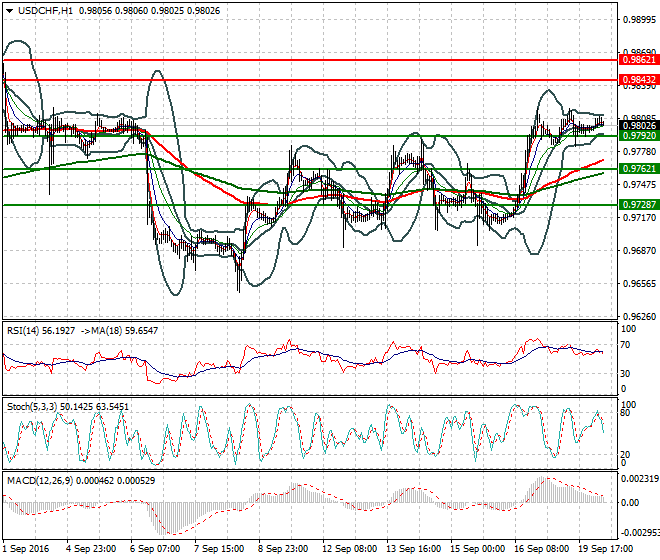Select the 0.96870 price scale value
660x560 pixels.
pyautogui.click(x=639, y=251)
